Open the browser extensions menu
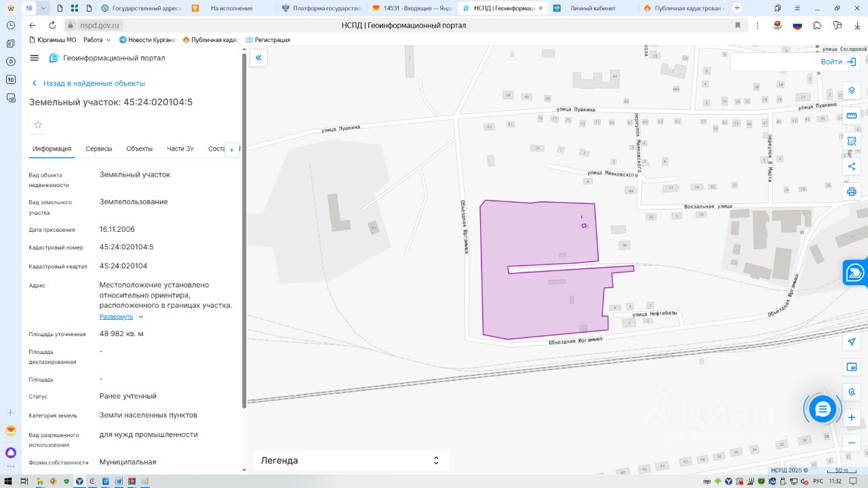 click(x=817, y=25)
